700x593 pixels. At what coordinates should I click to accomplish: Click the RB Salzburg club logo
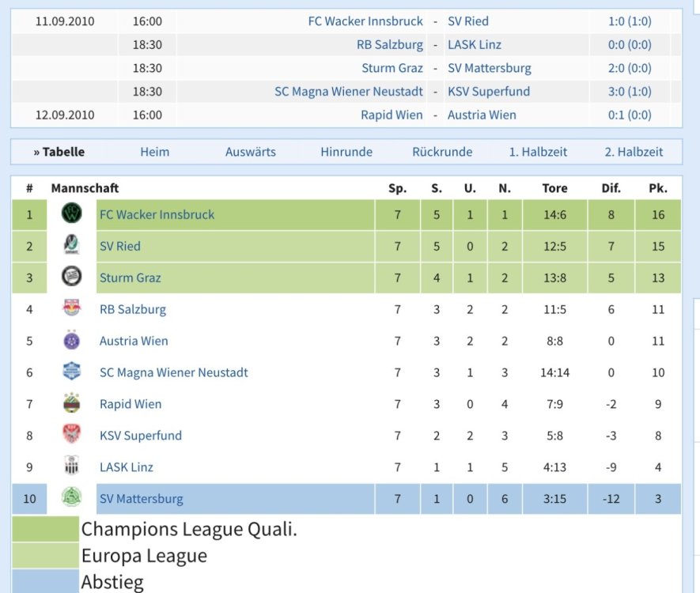pyautogui.click(x=72, y=309)
